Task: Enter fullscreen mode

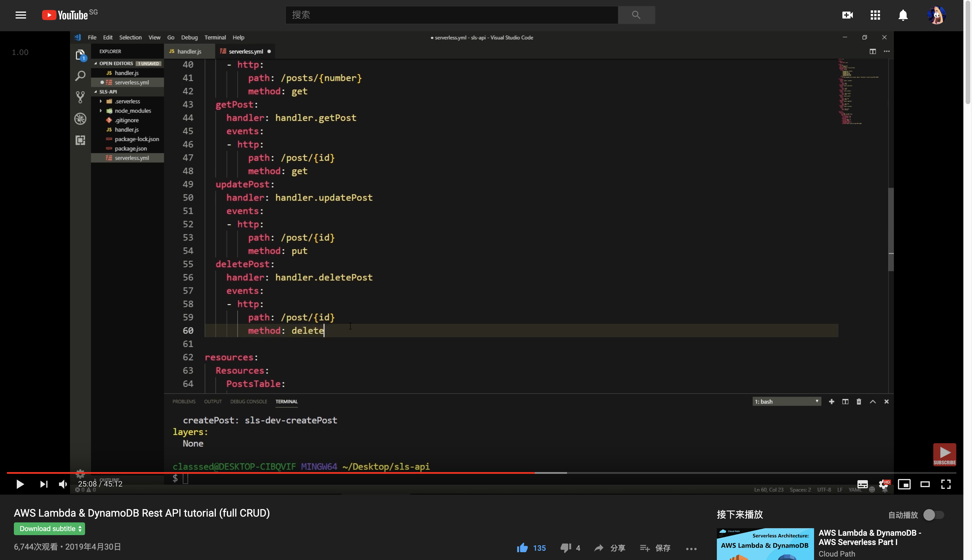Action: pos(946,484)
